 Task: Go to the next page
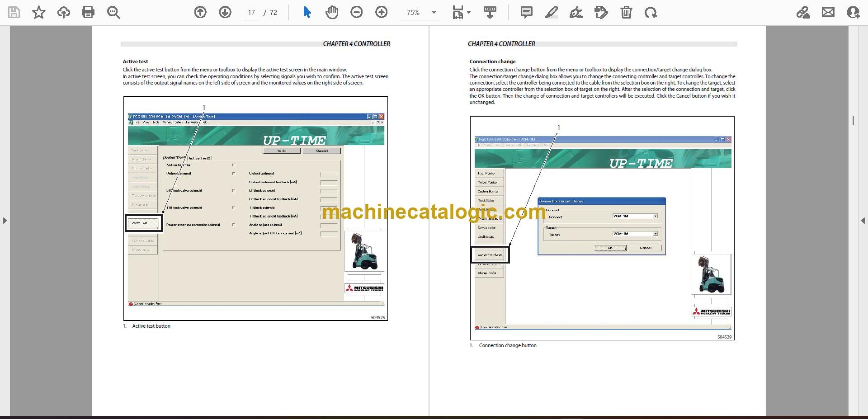pos(225,12)
